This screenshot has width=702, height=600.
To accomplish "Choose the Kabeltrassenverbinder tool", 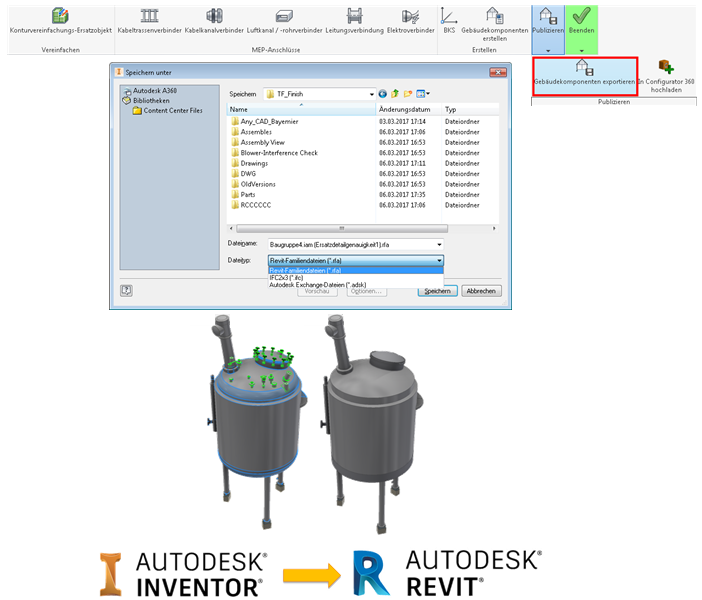I will [x=150, y=21].
